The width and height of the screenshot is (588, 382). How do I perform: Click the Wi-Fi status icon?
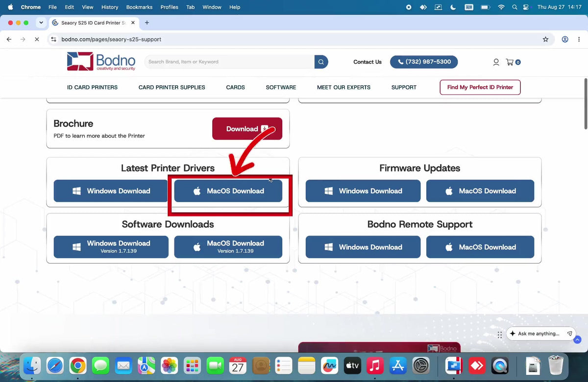501,7
